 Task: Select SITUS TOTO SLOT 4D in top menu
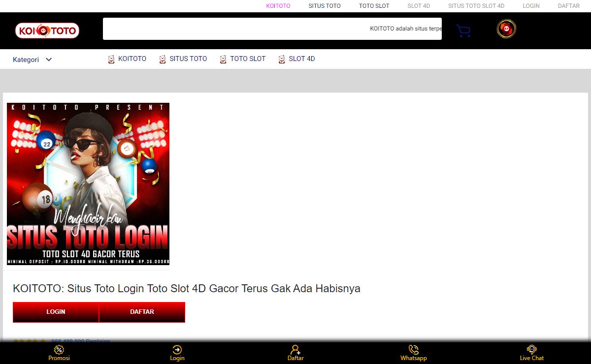click(x=476, y=6)
